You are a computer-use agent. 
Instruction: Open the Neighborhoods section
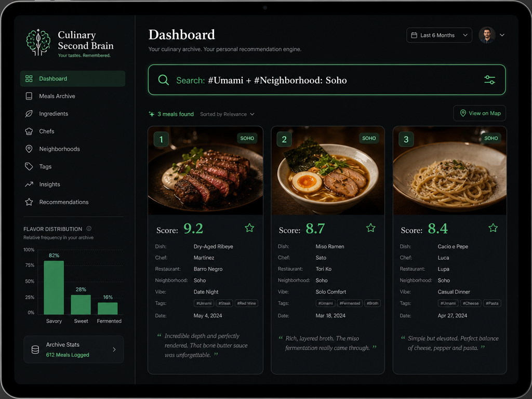73,149
